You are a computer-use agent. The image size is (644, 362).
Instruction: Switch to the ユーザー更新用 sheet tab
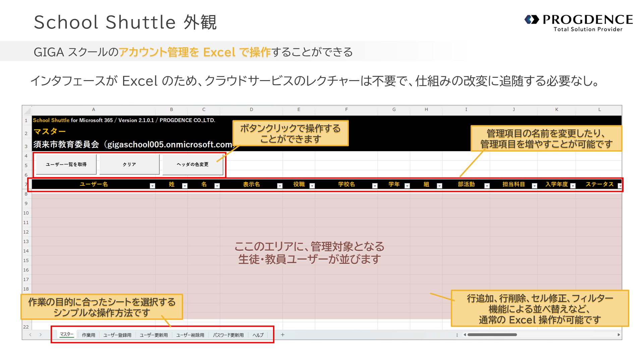(154, 335)
